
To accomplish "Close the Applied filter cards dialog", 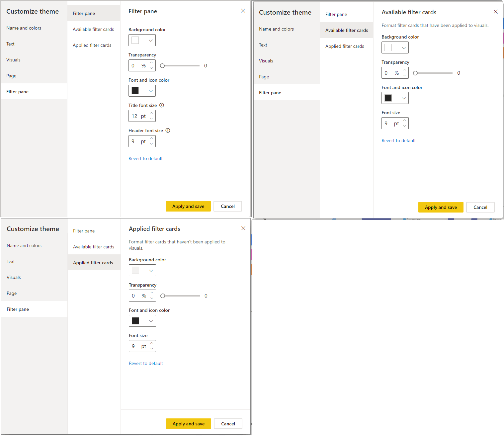I will pyautogui.click(x=243, y=228).
